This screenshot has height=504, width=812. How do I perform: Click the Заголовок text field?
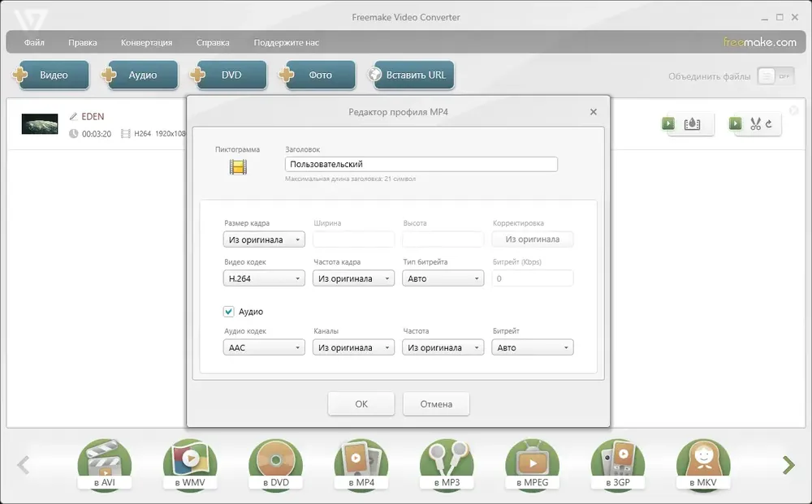point(421,164)
